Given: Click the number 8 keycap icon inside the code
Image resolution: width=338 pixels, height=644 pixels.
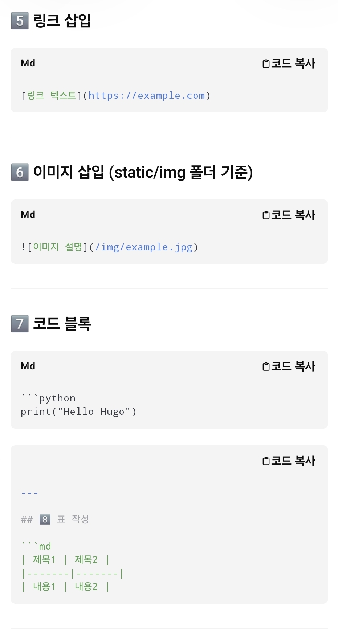Looking at the screenshot, I should tap(45, 519).
